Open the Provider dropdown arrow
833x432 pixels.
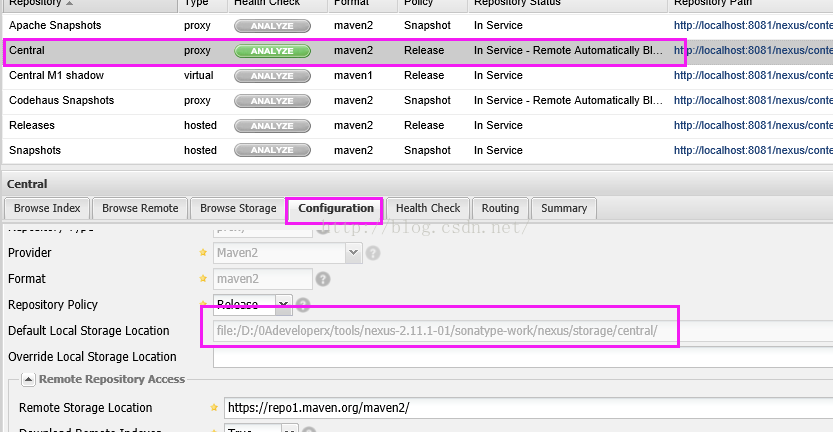353,253
